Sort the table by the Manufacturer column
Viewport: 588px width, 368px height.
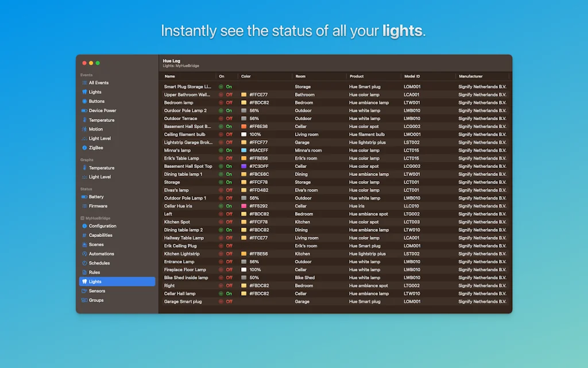click(471, 76)
